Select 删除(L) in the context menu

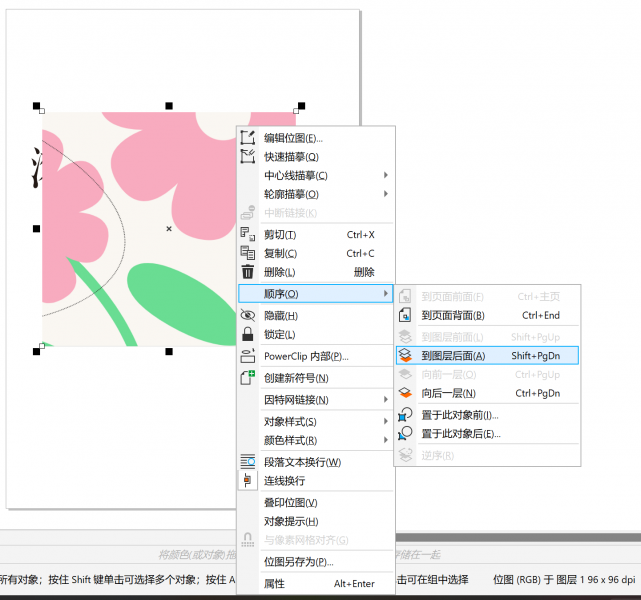click(x=316, y=272)
